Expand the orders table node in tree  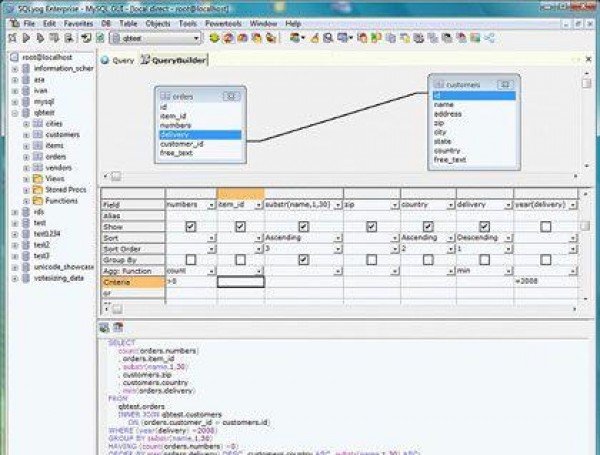(x=26, y=156)
